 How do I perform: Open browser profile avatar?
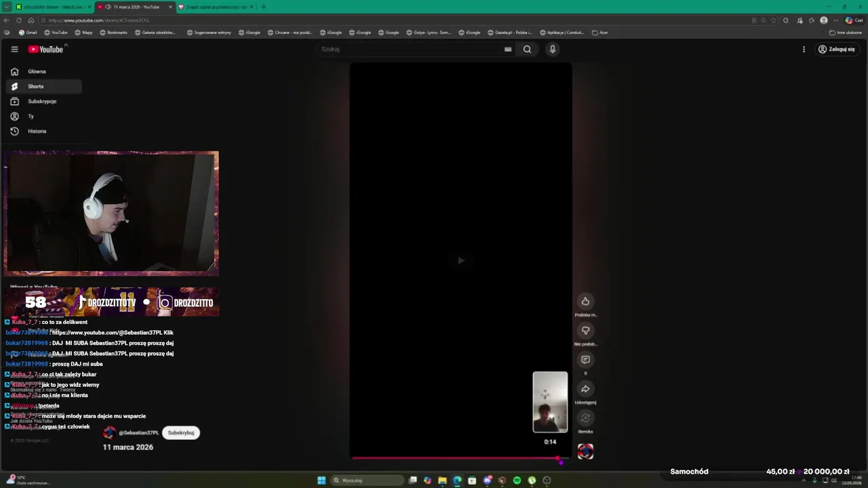click(824, 20)
